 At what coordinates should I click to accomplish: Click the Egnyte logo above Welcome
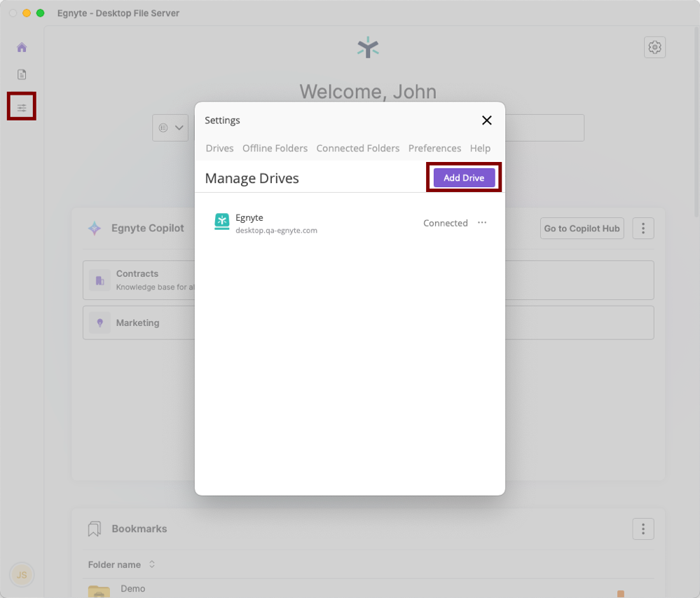(x=368, y=48)
